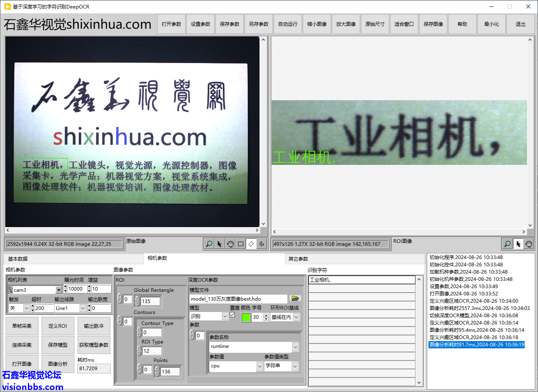
Task: Open the 触发 trigger dropdown
Action: click(27, 308)
